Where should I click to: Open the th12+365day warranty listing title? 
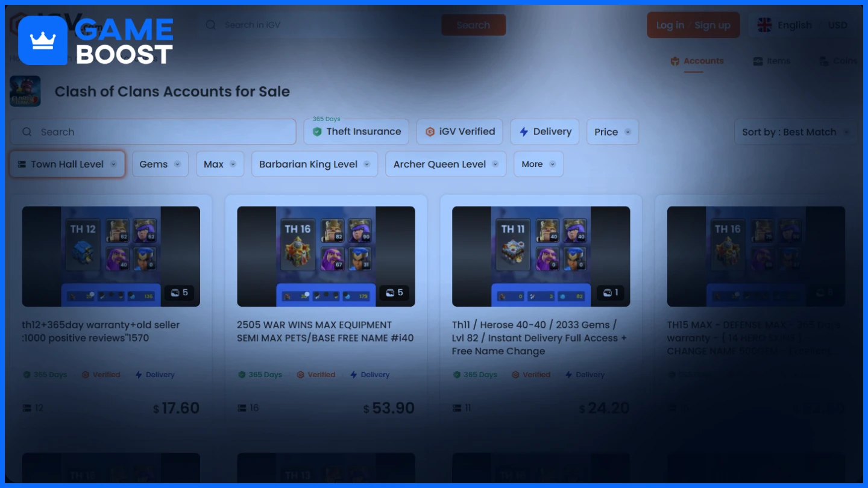click(101, 331)
